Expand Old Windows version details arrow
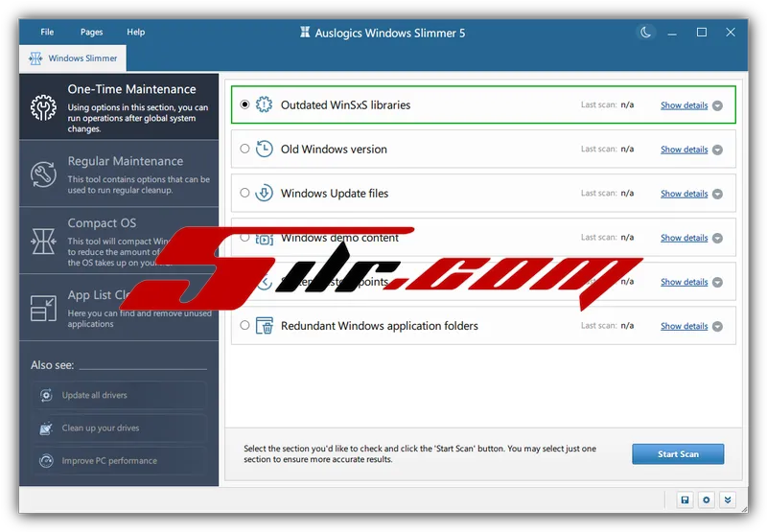The image size is (767, 532). tap(717, 150)
